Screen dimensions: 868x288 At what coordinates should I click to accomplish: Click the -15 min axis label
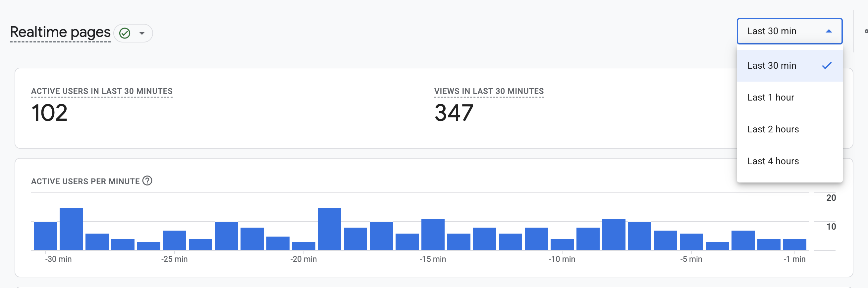(x=433, y=259)
